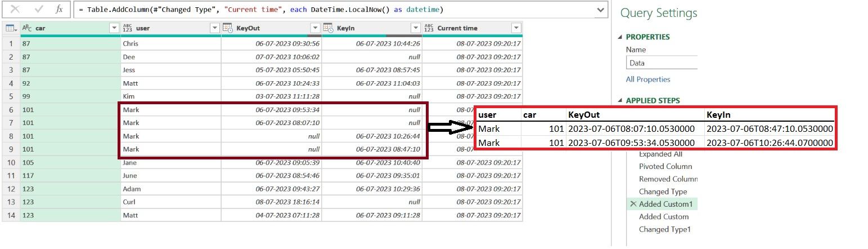Select the user column header

[170, 28]
